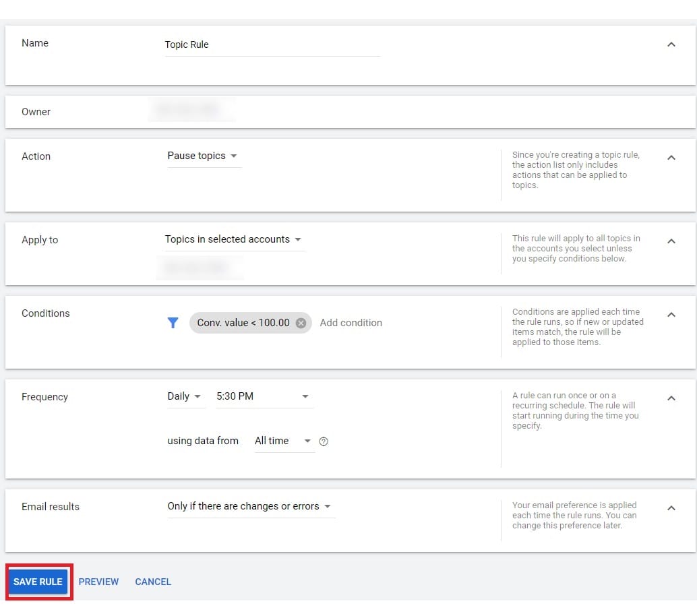Screen dimensions: 697x616
Task: Change the Daily frequency dropdown
Action: (x=184, y=396)
